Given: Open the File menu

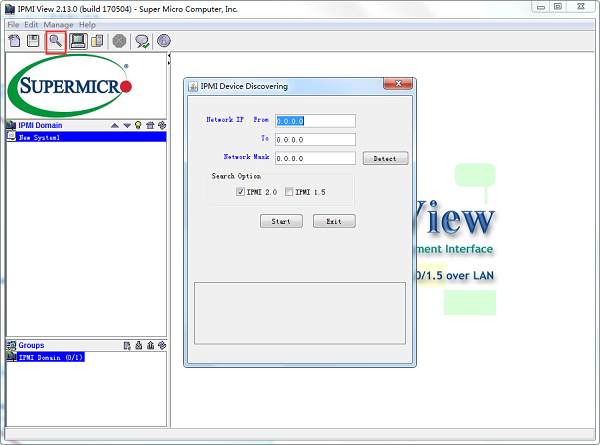Looking at the screenshot, I should click(x=13, y=25).
